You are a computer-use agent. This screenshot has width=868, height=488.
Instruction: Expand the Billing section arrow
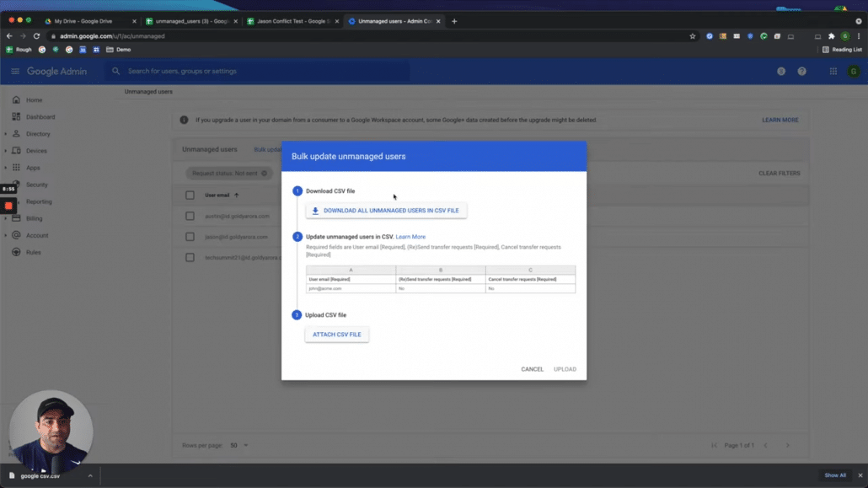(6, 218)
